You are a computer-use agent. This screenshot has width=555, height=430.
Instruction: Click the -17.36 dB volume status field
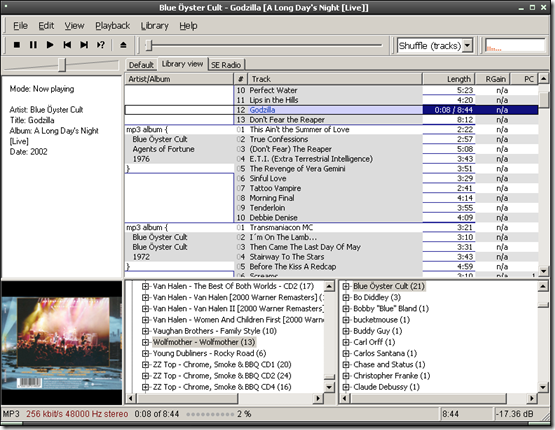(x=515, y=414)
